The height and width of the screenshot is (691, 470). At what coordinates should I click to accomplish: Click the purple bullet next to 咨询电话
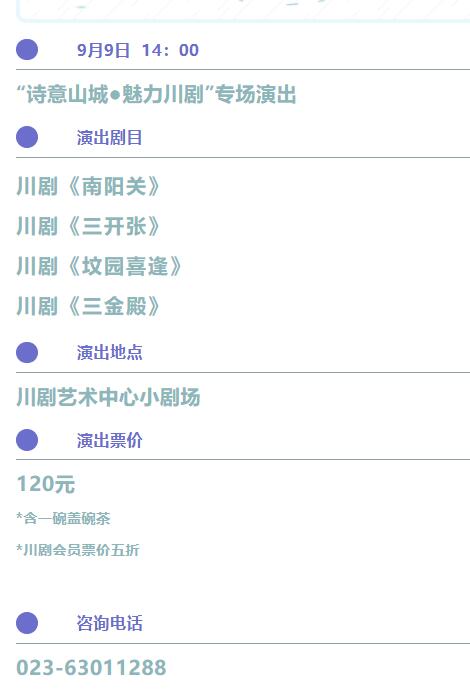[x=27, y=623]
